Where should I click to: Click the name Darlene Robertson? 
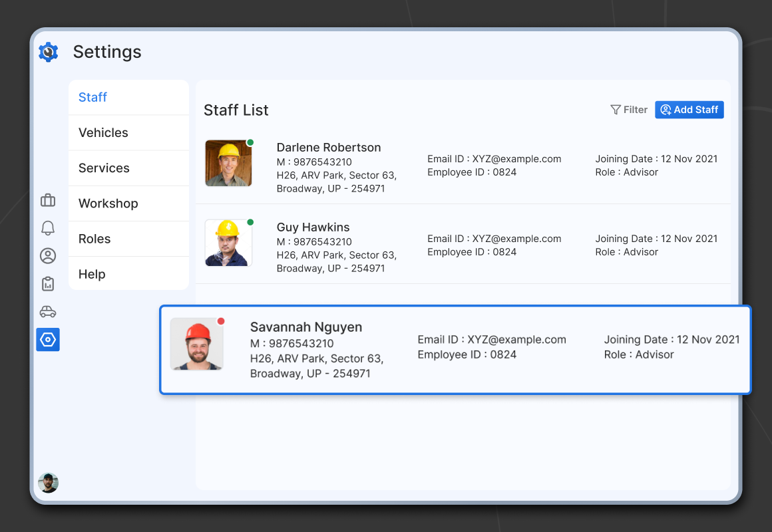pos(329,148)
